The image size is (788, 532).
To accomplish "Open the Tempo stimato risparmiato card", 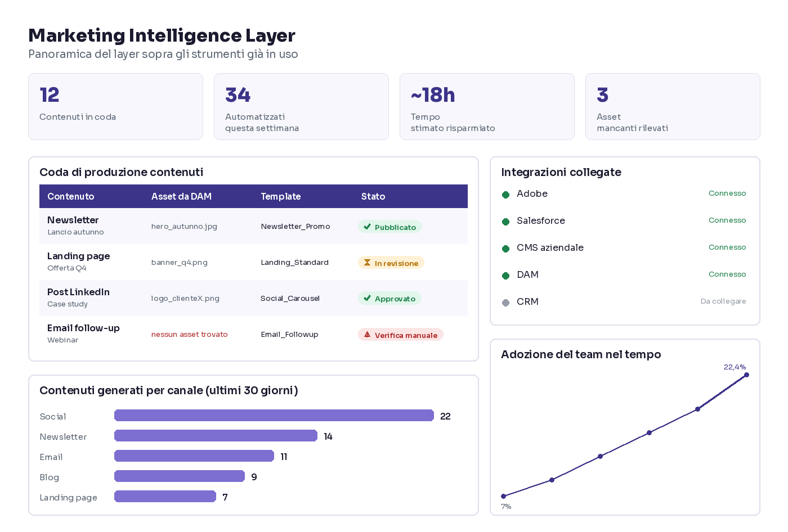I will pos(487,106).
